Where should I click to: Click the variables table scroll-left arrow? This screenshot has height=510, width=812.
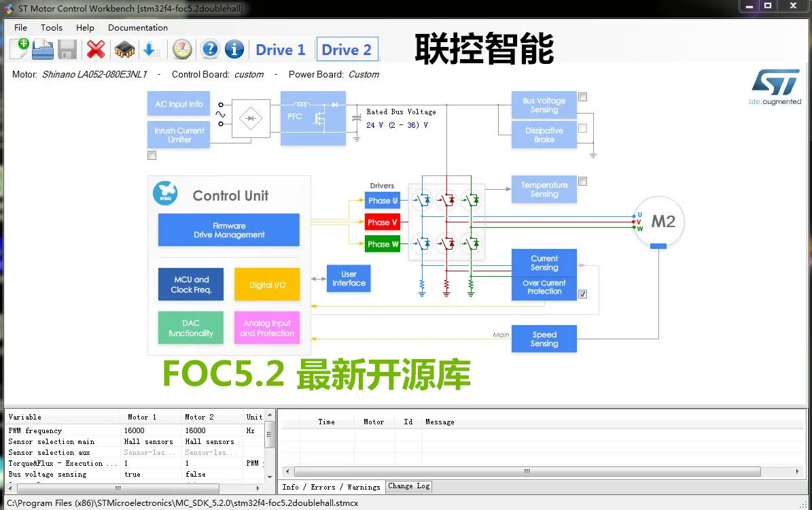tap(12, 488)
